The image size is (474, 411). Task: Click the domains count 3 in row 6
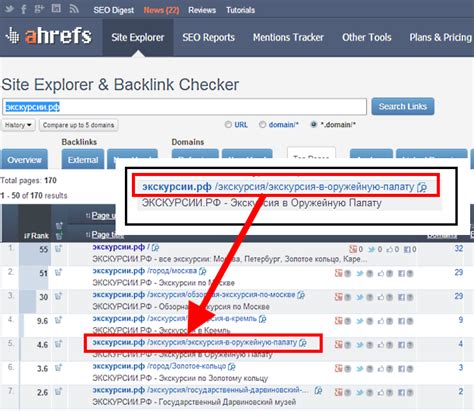pos(461,368)
